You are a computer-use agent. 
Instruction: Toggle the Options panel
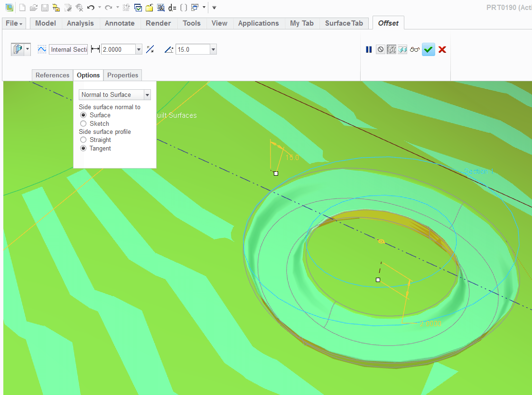[x=88, y=75]
